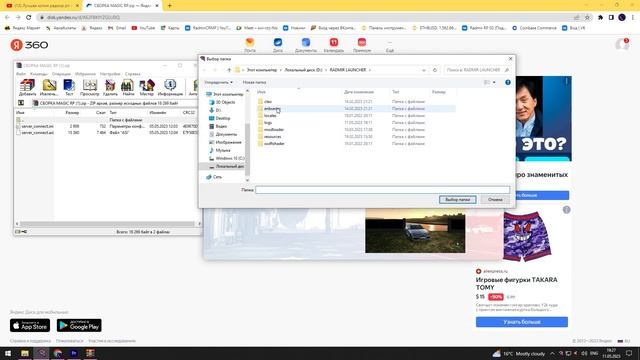Open Документы (Documents) in the Yandex 360 header
The width and height of the screenshot is (640, 360).
coord(306,45)
